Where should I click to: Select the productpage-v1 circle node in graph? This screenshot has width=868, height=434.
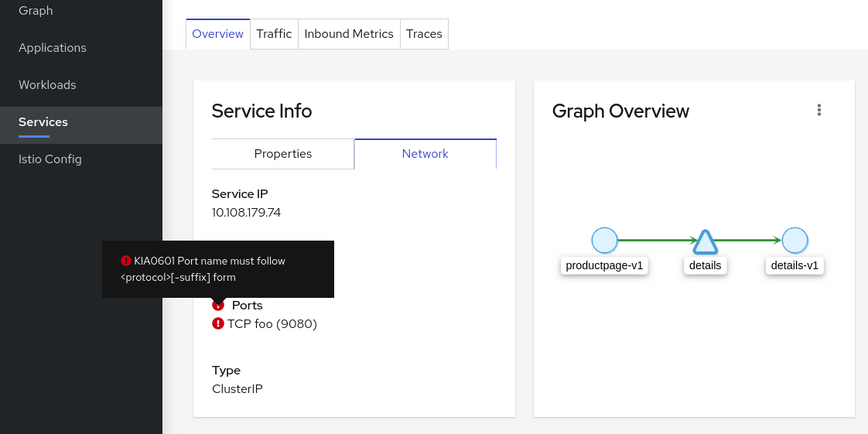point(604,241)
